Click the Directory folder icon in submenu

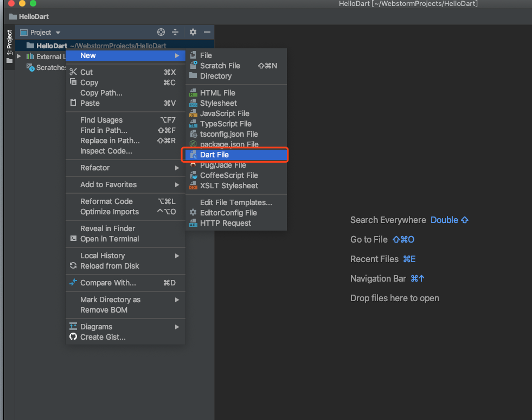coord(193,75)
